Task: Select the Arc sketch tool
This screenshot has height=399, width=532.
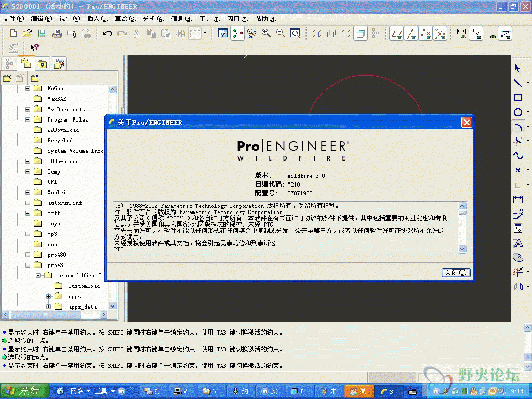Action: tap(518, 127)
